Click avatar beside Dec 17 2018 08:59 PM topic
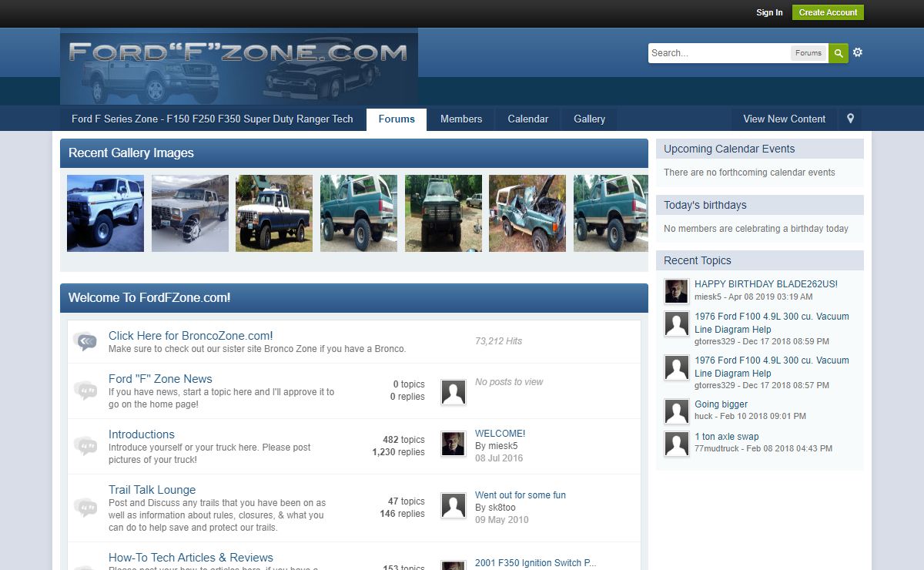924x570 pixels. (x=677, y=324)
